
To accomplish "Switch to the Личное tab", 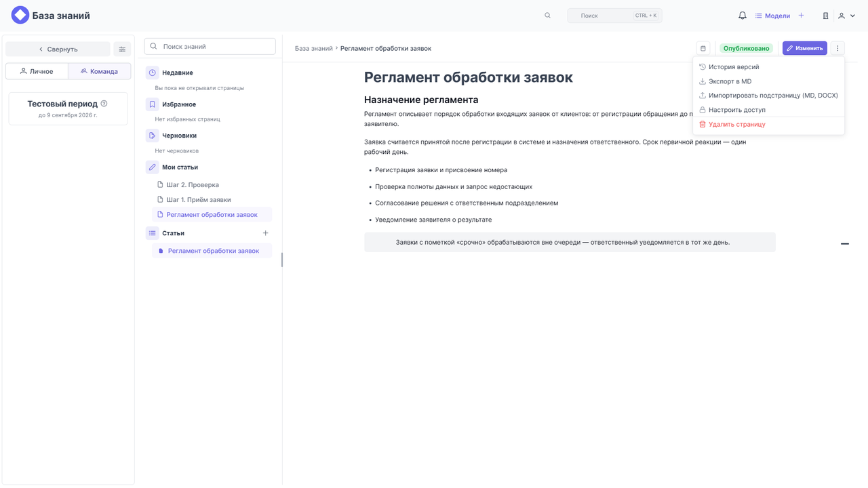I will click(x=37, y=71).
